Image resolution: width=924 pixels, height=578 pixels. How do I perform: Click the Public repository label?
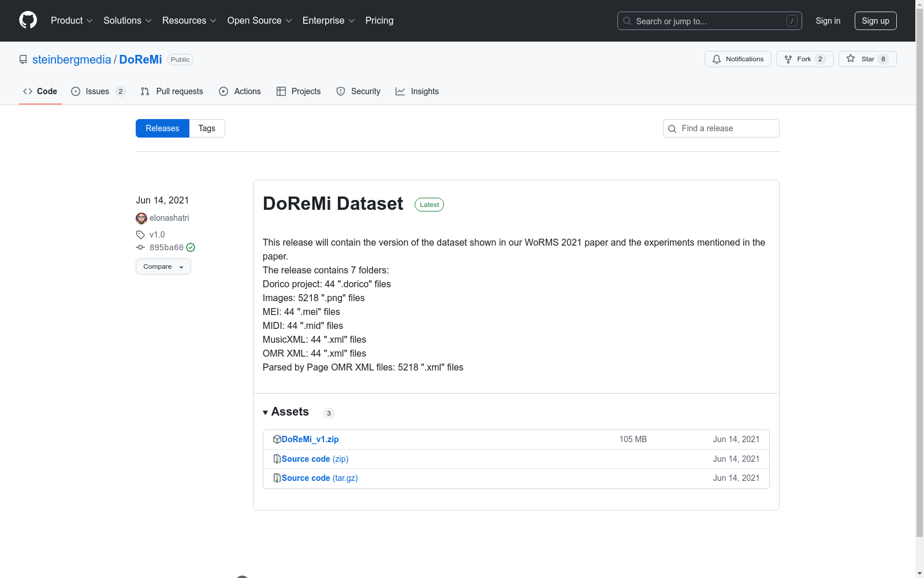click(180, 60)
